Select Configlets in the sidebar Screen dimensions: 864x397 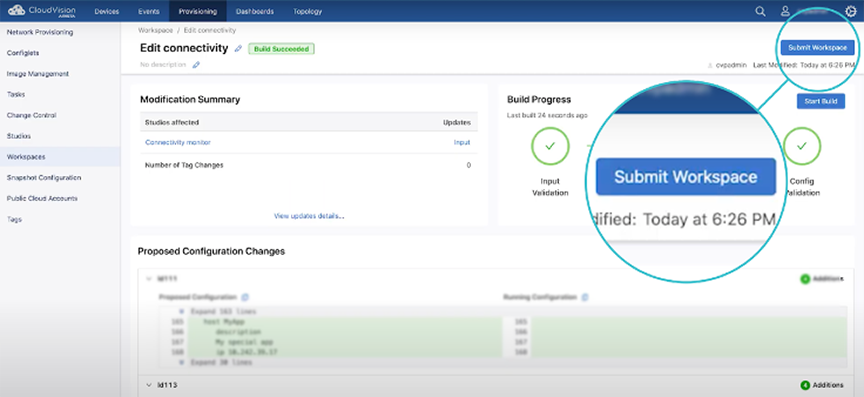(x=23, y=53)
